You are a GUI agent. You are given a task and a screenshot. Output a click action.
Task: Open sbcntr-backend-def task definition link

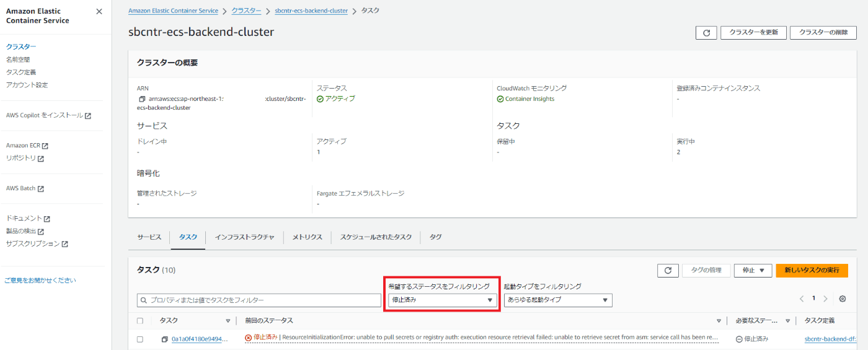click(831, 339)
